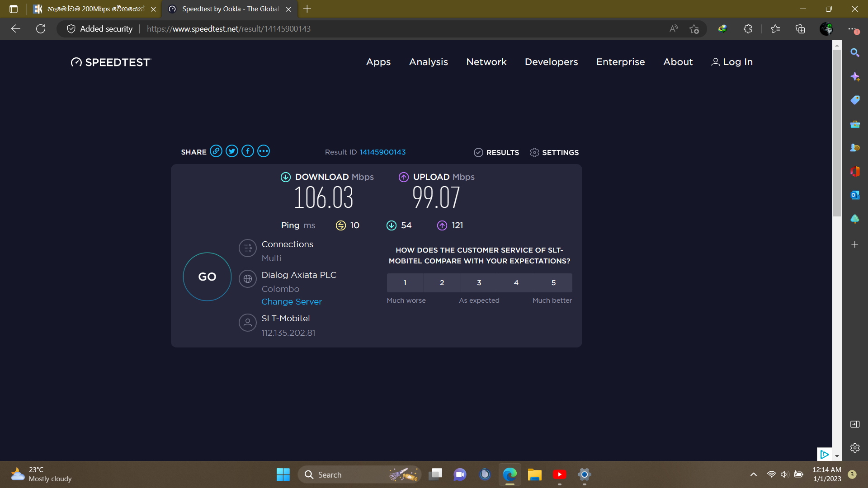The width and height of the screenshot is (868, 488).
Task: Click the SLT-Mobitel user icon
Action: tap(248, 323)
